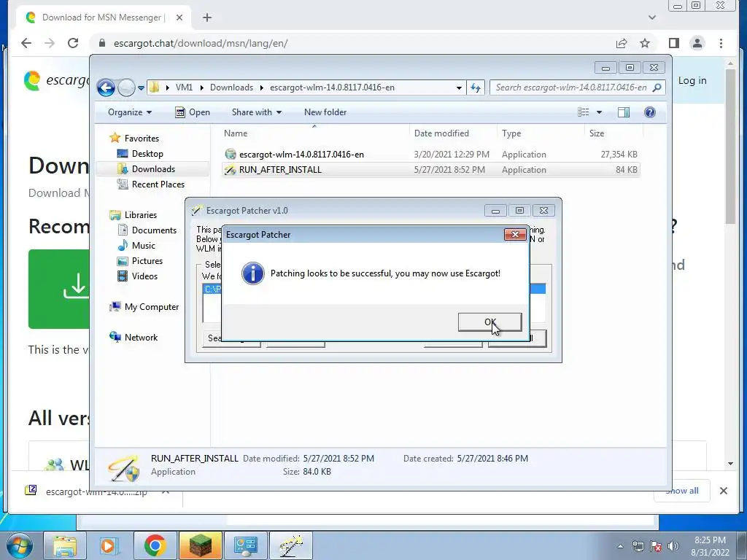Image resolution: width=747 pixels, height=560 pixels.
Task: Click the Escargot Patcher taskbar icon
Action: pos(291,545)
